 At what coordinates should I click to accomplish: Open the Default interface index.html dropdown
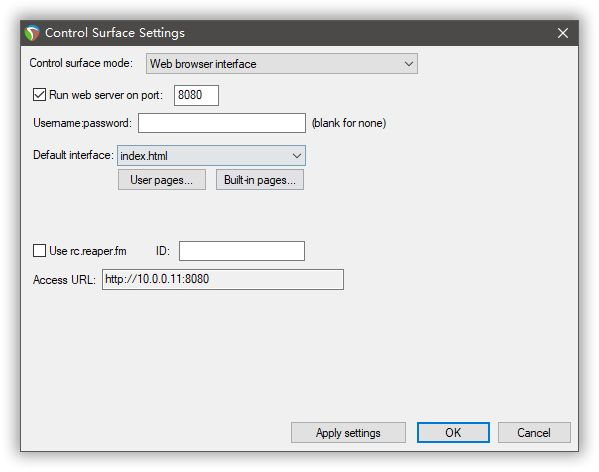(x=211, y=155)
